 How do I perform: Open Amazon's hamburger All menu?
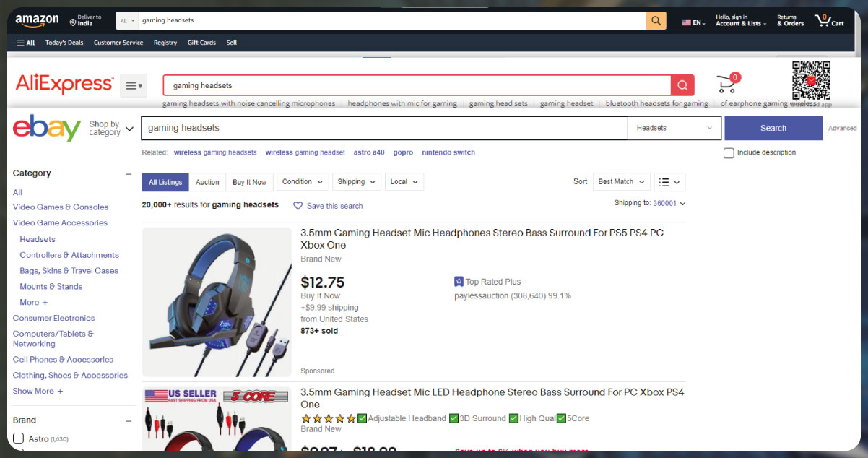coord(25,43)
